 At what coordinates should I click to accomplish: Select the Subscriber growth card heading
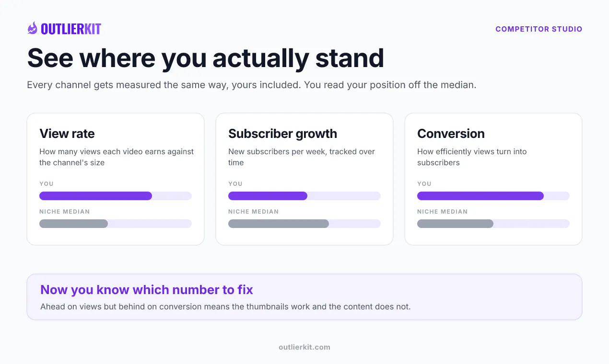(x=282, y=134)
